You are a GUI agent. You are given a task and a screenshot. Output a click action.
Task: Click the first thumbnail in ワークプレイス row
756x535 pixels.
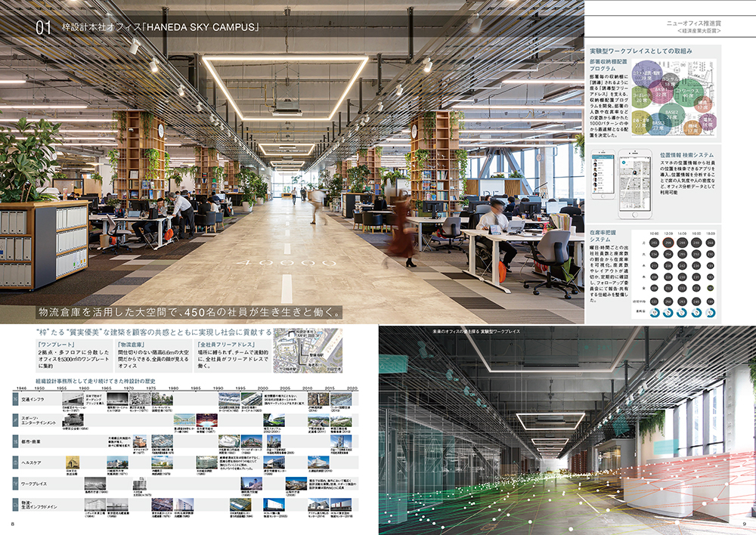95,484
